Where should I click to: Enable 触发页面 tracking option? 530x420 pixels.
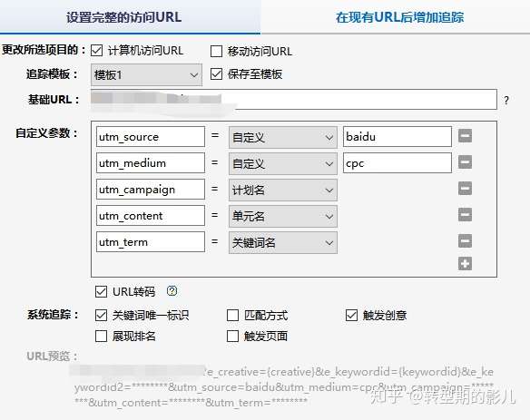[x=232, y=337]
